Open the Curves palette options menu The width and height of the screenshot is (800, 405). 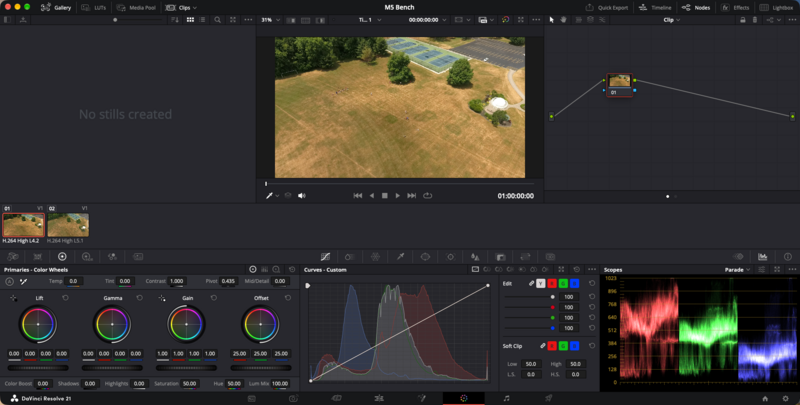point(592,269)
